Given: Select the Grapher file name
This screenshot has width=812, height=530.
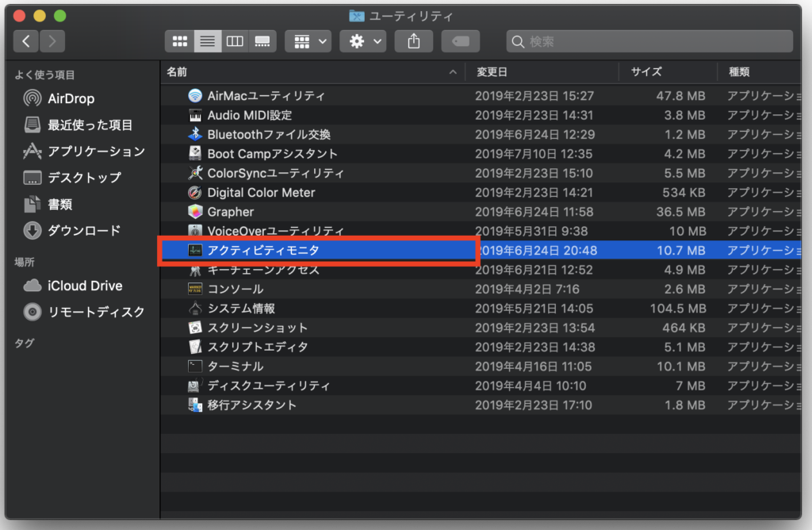Looking at the screenshot, I should click(231, 212).
